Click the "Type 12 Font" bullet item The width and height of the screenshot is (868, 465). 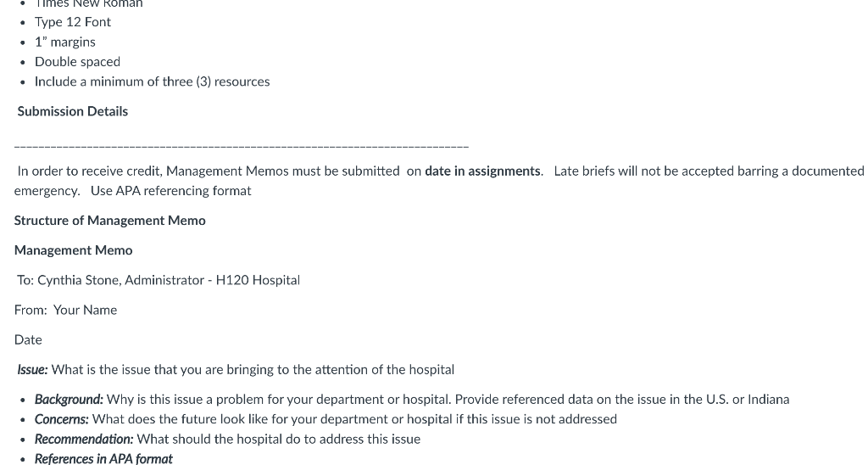(73, 22)
